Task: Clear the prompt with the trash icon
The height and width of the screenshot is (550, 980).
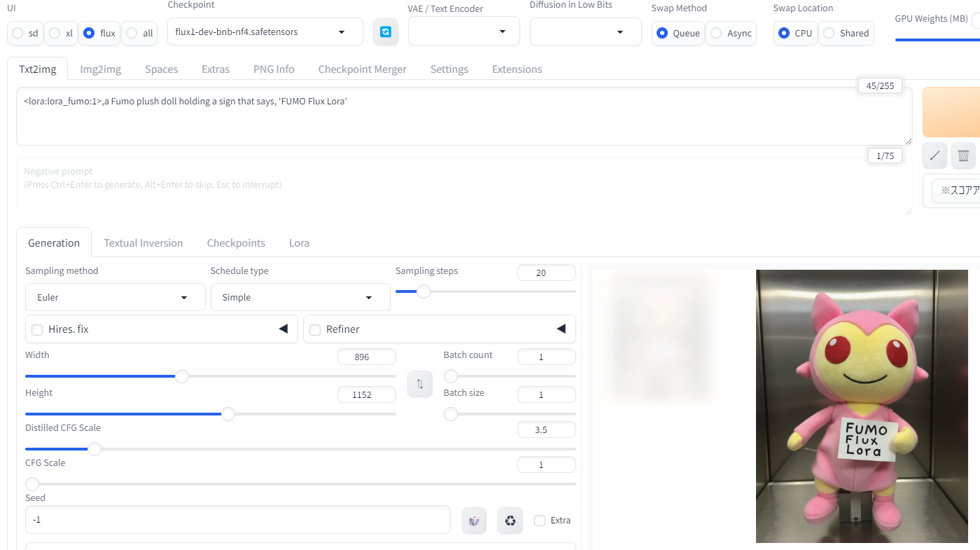Action: tap(963, 156)
